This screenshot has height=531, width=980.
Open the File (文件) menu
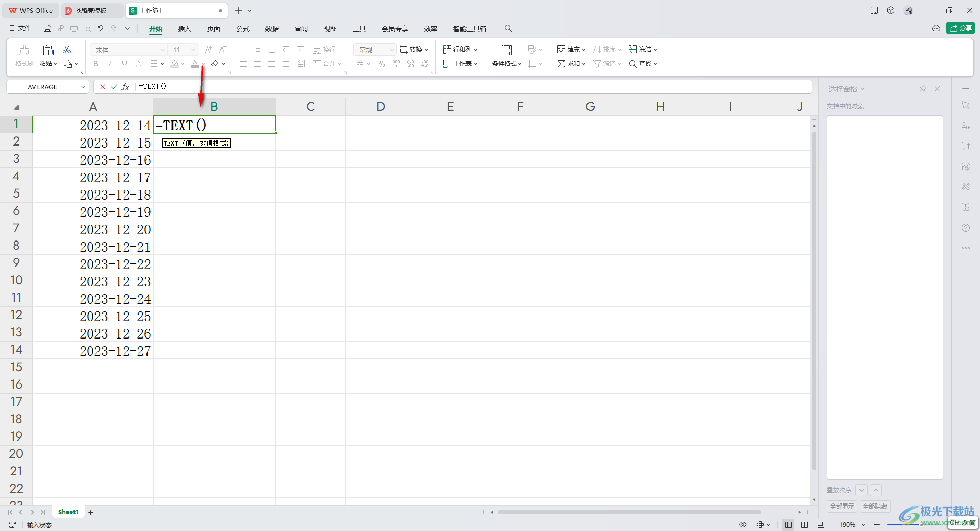pos(20,28)
